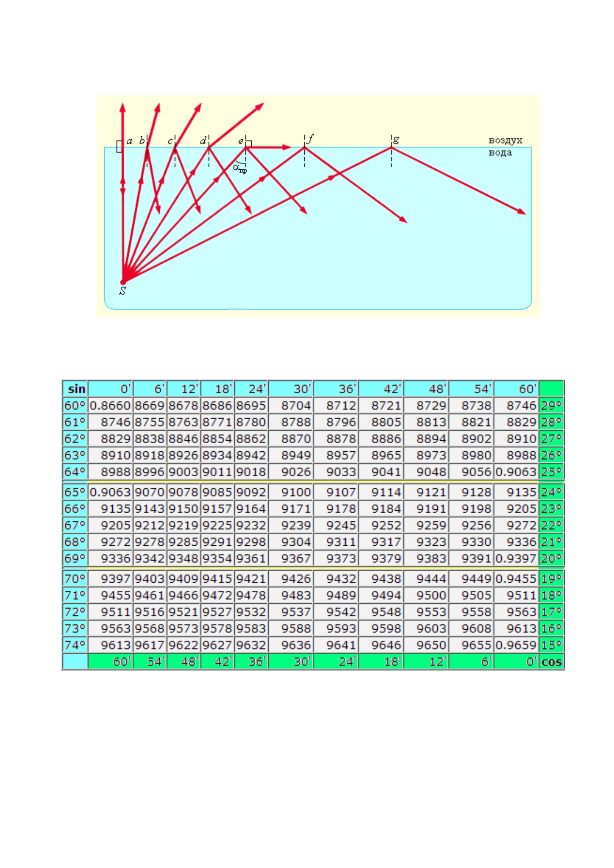614x868 pixels.
Task: Click the critical angle label α пр
Action: pos(239,169)
